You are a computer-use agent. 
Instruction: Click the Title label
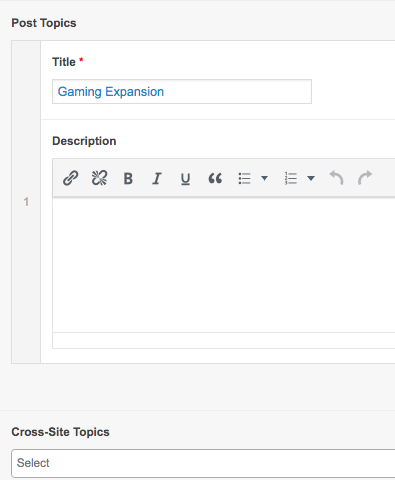(64, 62)
